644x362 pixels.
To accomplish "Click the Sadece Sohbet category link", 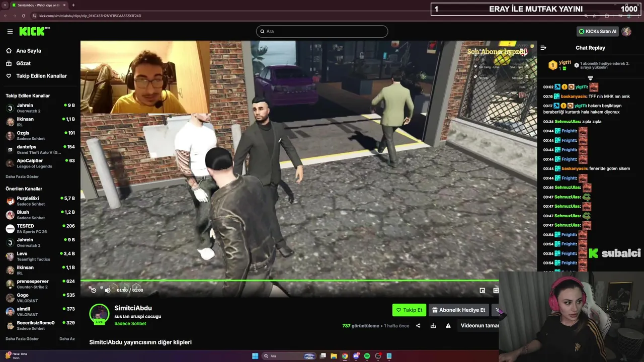I will [x=130, y=324].
